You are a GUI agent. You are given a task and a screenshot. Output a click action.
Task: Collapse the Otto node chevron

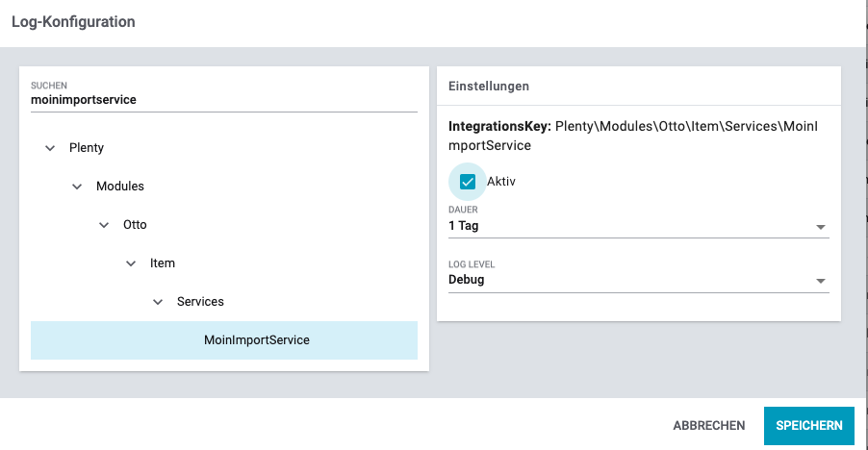click(x=104, y=225)
